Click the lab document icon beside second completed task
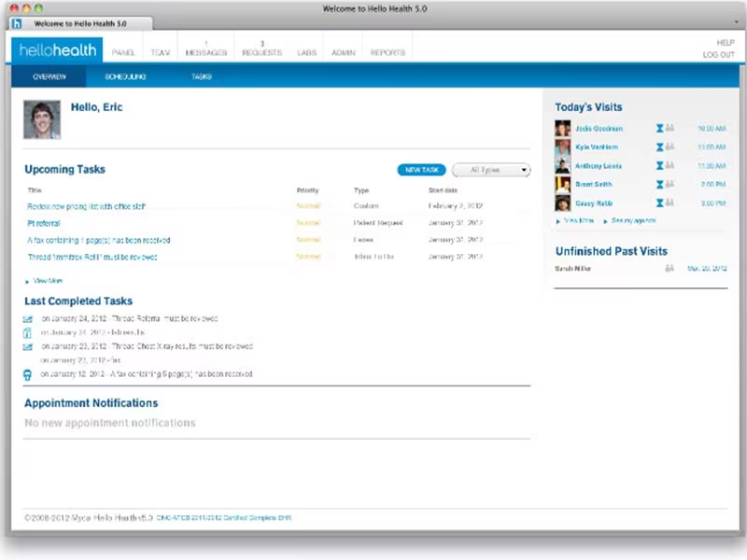 click(x=28, y=333)
